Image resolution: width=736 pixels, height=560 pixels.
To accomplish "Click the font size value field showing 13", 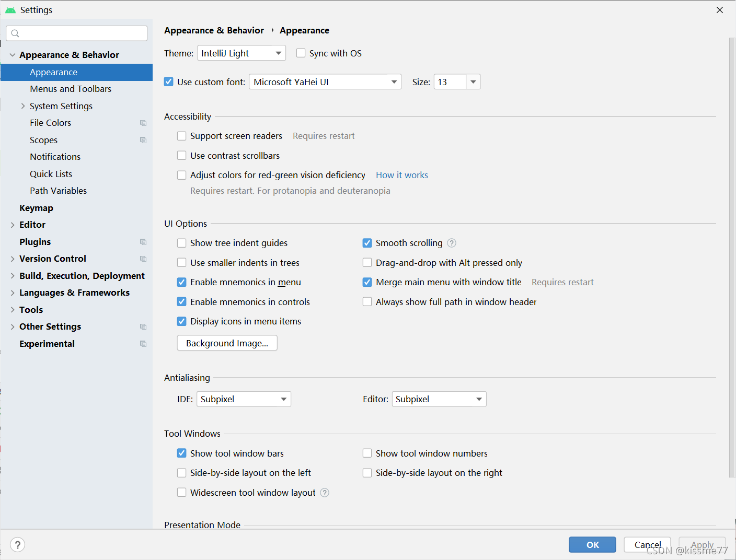I will coord(450,81).
